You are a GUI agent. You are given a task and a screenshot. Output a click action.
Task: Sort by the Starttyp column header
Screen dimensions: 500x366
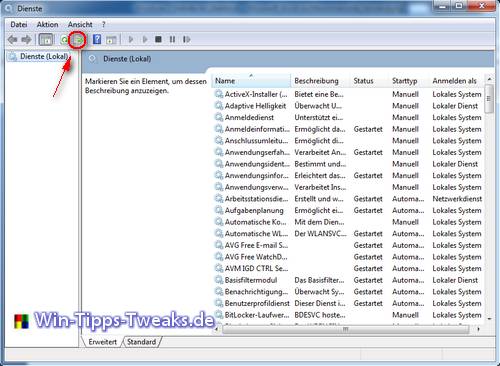click(x=409, y=81)
